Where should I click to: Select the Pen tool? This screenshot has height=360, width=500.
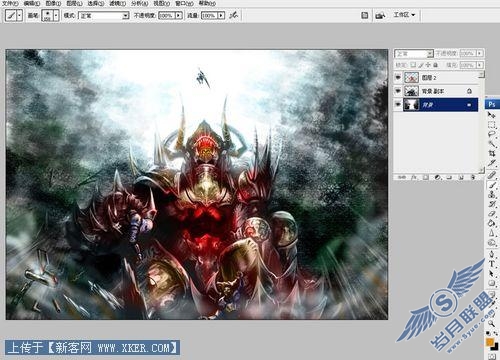[x=492, y=254]
